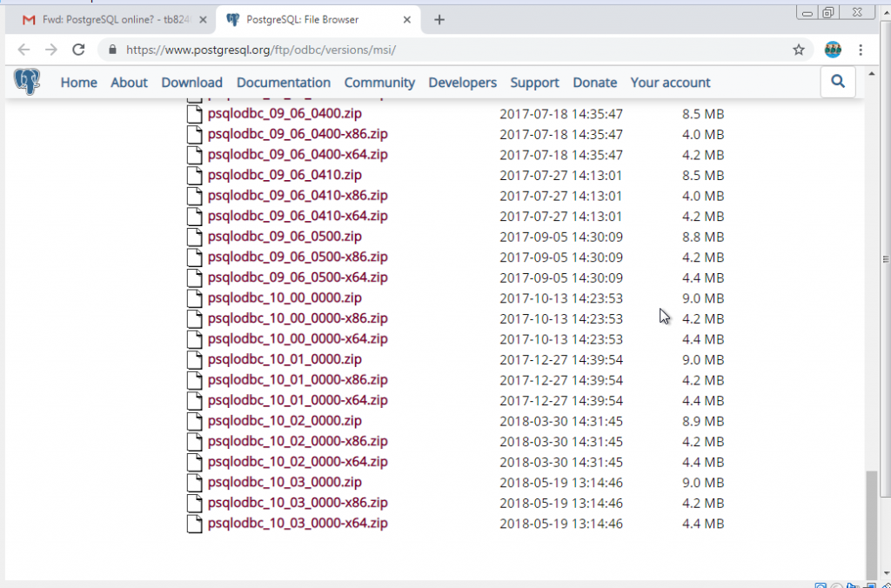
Task: Open the Your account menu item
Action: pos(670,83)
